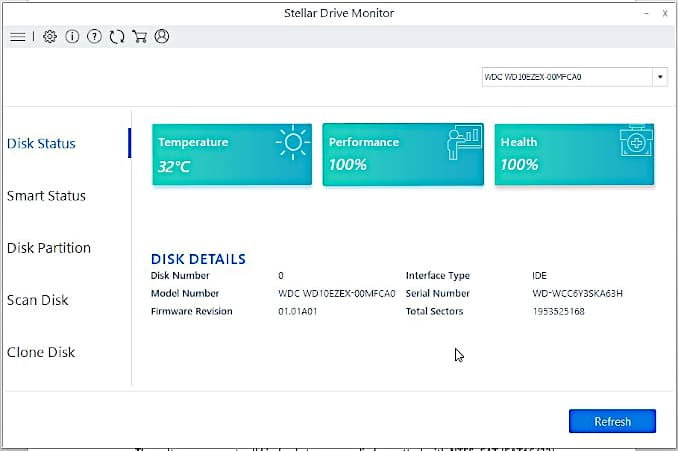678x451 pixels.
Task: Click the Performance 100% card
Action: (403, 154)
